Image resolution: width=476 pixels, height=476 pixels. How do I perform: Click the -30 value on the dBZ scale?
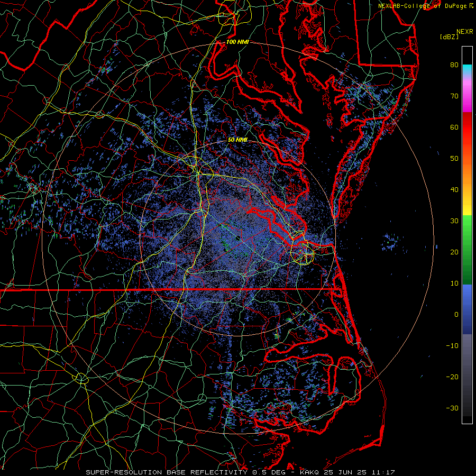[452, 408]
